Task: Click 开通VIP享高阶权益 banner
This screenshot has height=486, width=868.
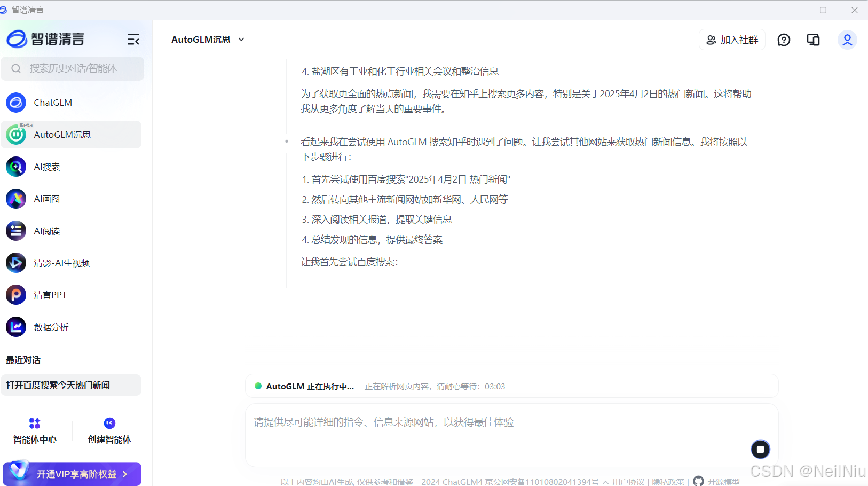Action: (72, 474)
